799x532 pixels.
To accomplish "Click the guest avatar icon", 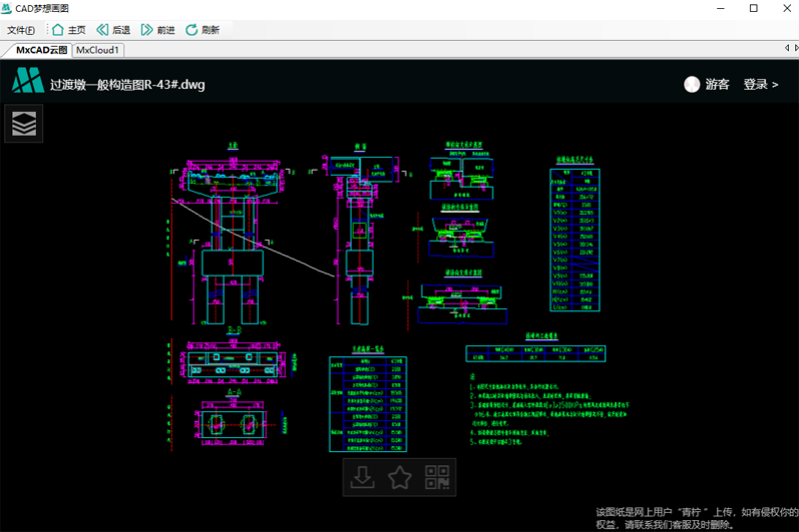I will 691,85.
